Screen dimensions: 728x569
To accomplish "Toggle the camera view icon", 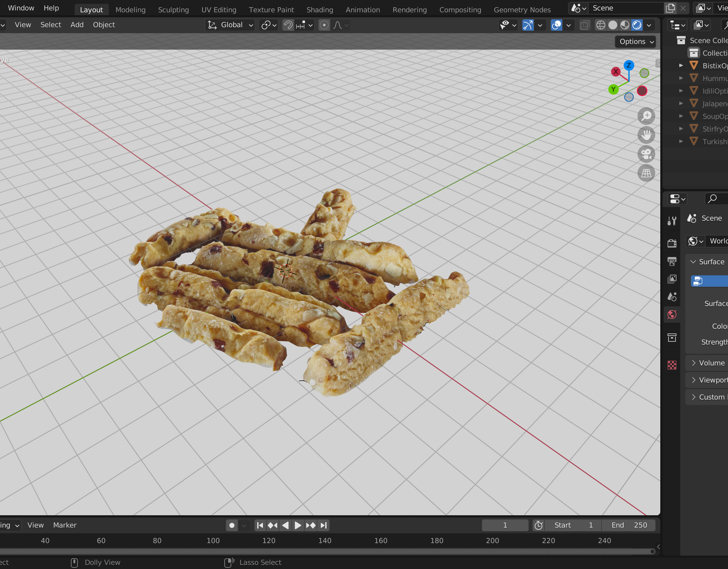I will [646, 154].
